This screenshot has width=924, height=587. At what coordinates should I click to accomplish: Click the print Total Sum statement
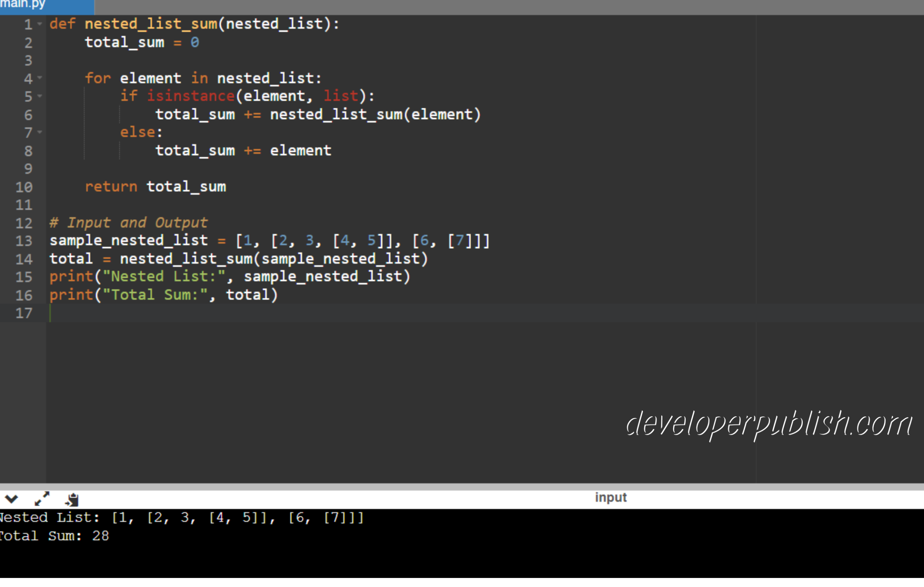pyautogui.click(x=163, y=295)
